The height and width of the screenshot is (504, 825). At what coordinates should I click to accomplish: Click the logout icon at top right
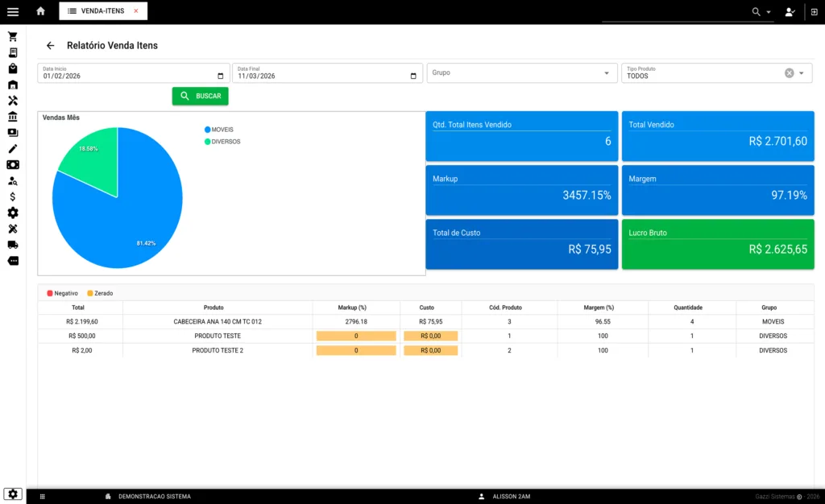click(x=814, y=12)
